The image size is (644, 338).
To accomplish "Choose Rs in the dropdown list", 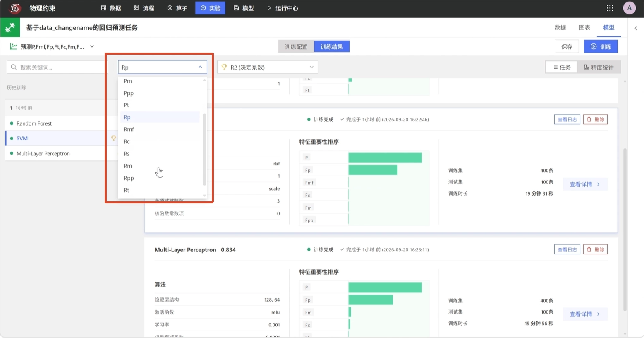I will point(160,154).
